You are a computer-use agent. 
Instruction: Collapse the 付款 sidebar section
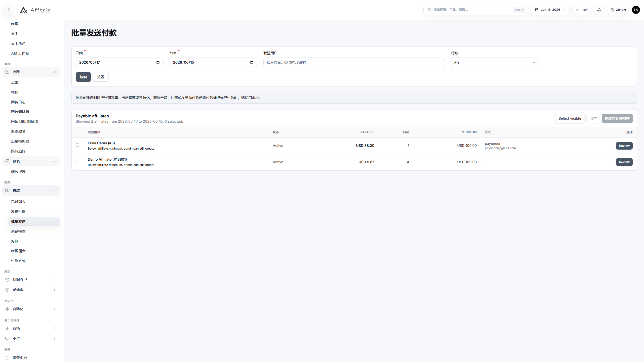point(55,191)
